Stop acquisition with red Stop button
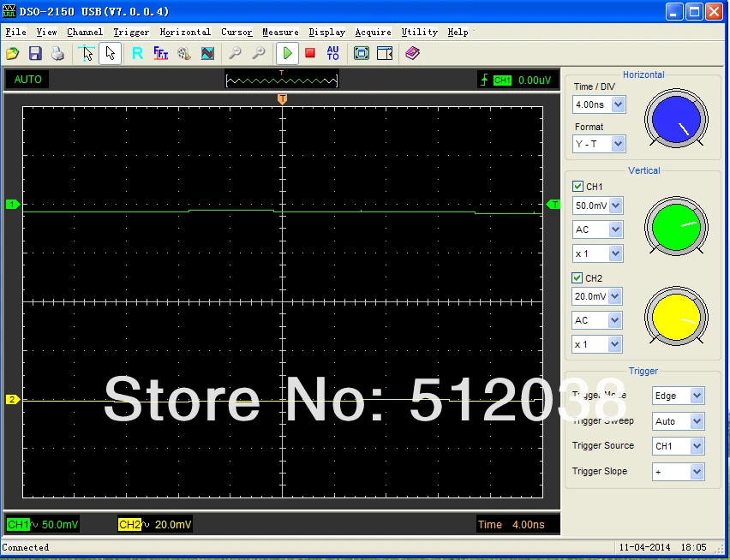 pyautogui.click(x=310, y=53)
